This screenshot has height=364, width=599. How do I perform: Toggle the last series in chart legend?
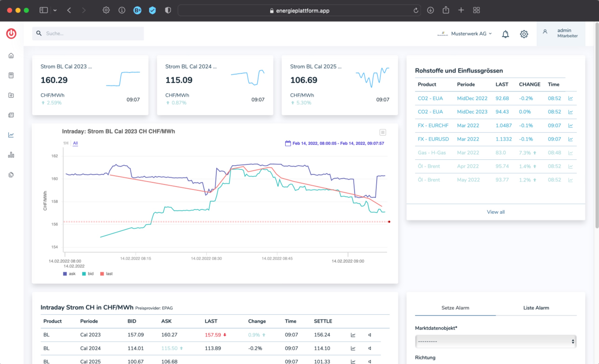coord(106,274)
